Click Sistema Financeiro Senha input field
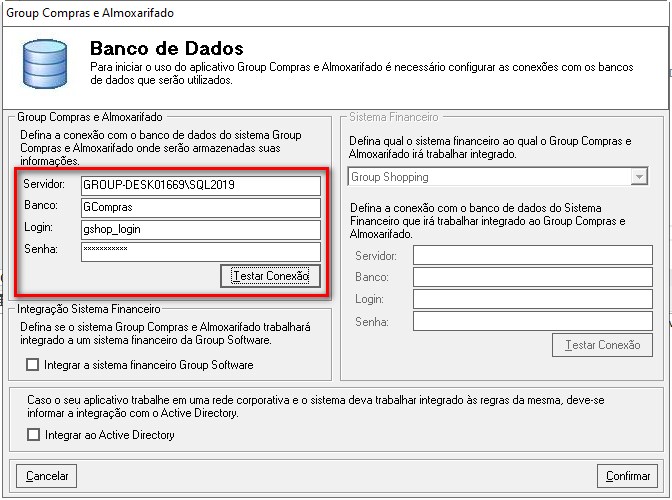Image resolution: width=672 pixels, height=500 pixels. tap(533, 321)
